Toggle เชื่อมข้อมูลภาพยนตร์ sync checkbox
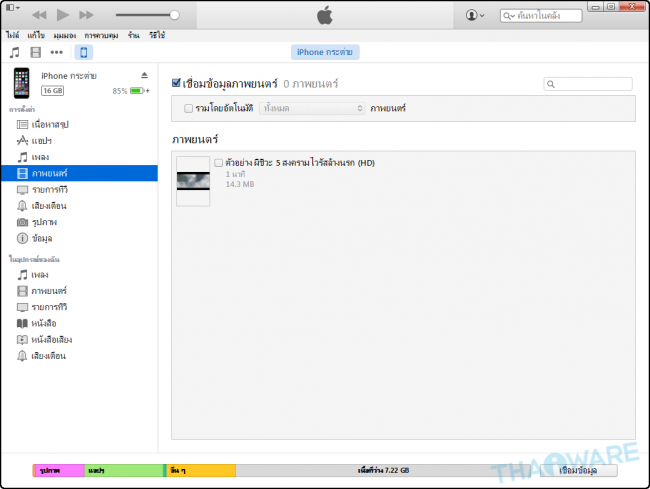The width and height of the screenshot is (650, 489). 176,83
